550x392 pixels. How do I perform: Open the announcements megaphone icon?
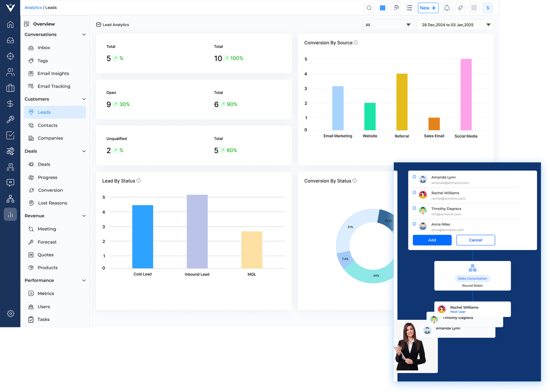(460, 8)
